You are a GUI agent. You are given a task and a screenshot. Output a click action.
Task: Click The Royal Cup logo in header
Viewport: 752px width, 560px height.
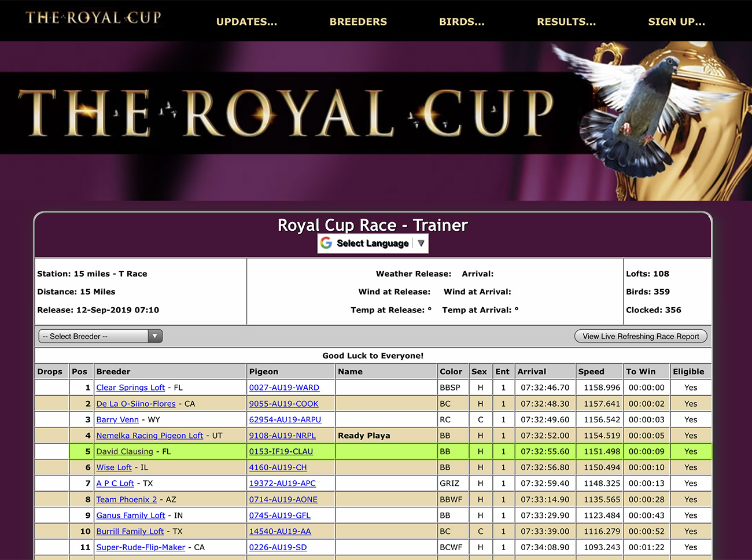(94, 18)
